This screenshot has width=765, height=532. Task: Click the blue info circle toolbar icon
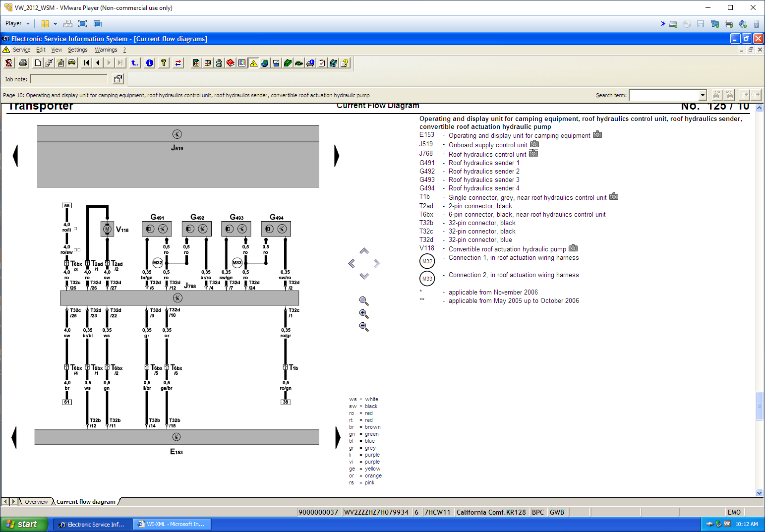tap(150, 63)
